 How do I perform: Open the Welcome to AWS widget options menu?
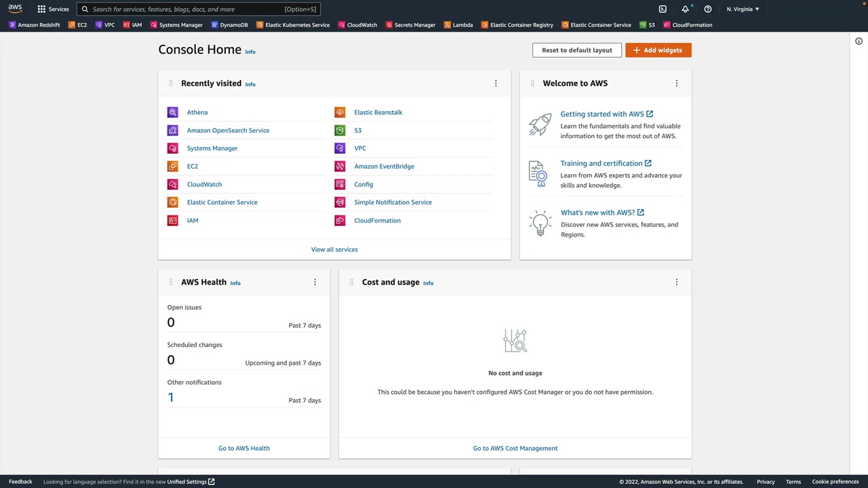point(676,83)
